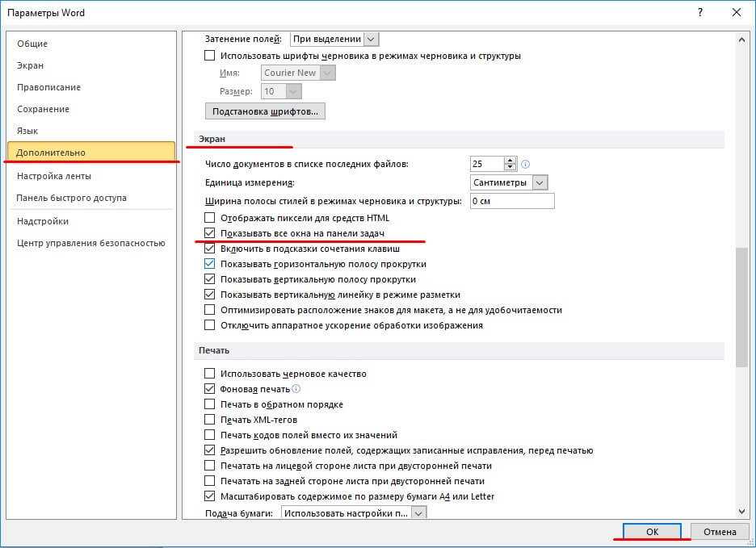Enable 'Отображать пиксели для средств HTML'

click(x=210, y=218)
